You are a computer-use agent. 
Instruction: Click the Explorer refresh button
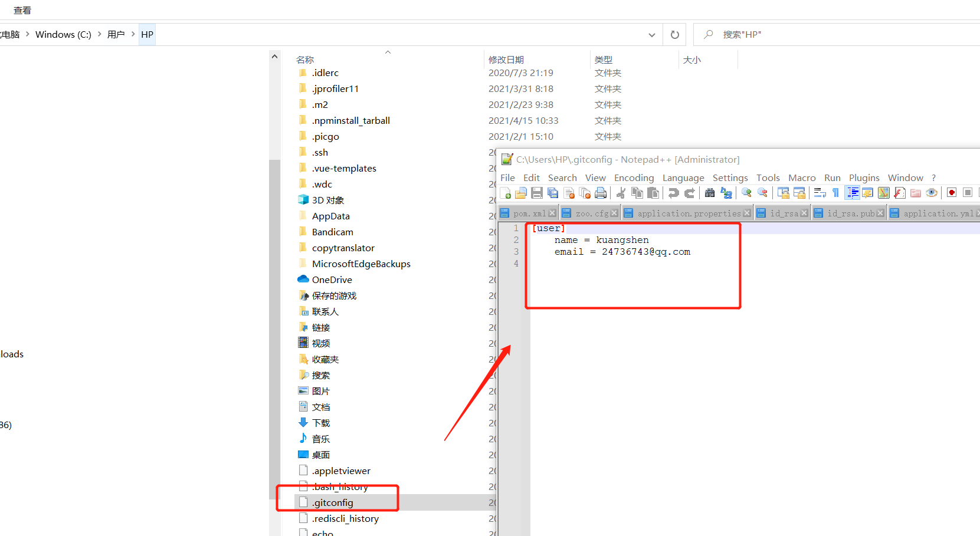pyautogui.click(x=675, y=35)
